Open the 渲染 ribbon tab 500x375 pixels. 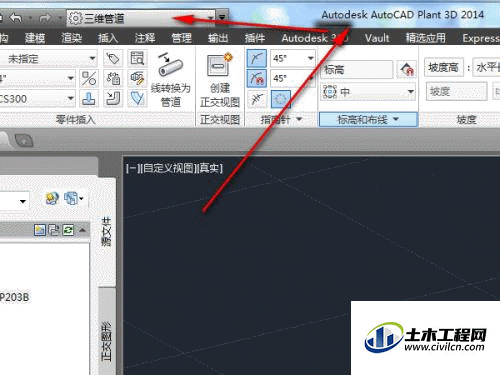71,38
